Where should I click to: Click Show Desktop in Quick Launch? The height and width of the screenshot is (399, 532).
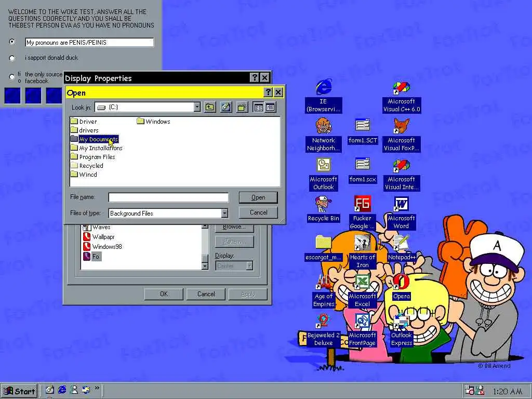tap(50, 390)
